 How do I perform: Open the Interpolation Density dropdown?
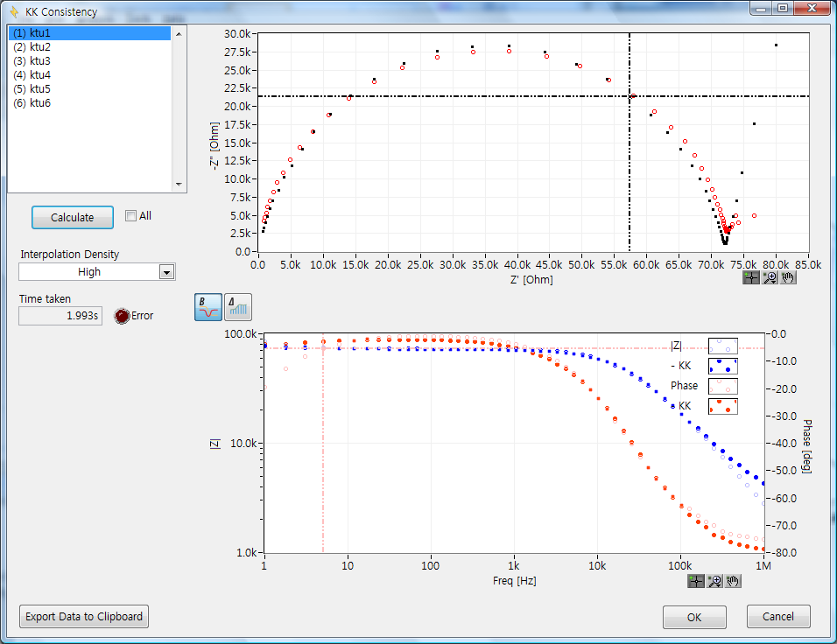click(166, 272)
